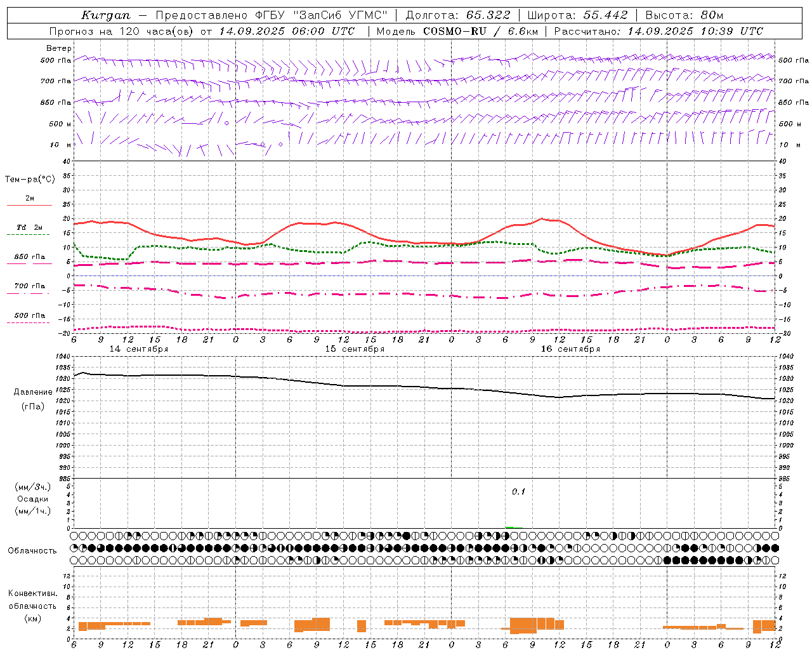Screen dimensions: 812x650
Task: Click the black pressure curve line
Action: click(x=424, y=387)
